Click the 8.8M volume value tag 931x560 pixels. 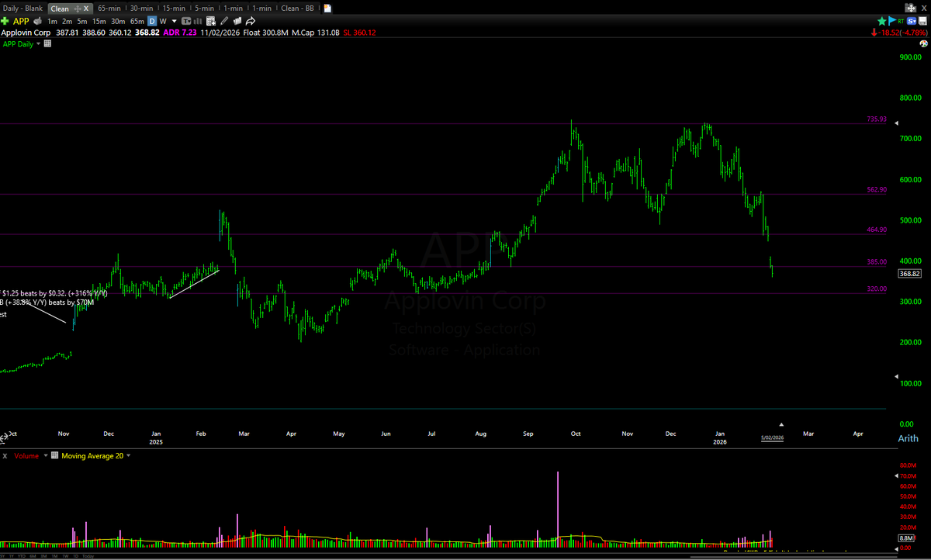[907, 538]
